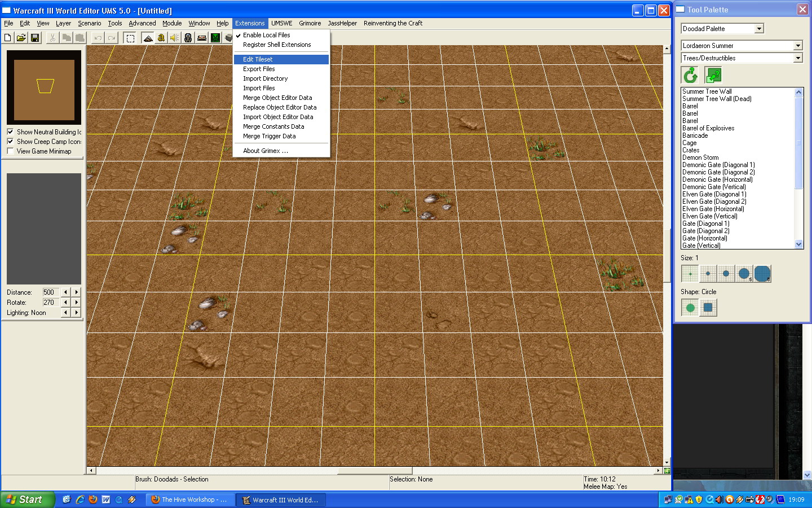
Task: Select Barrel of Explosives in the doodad list
Action: 708,128
